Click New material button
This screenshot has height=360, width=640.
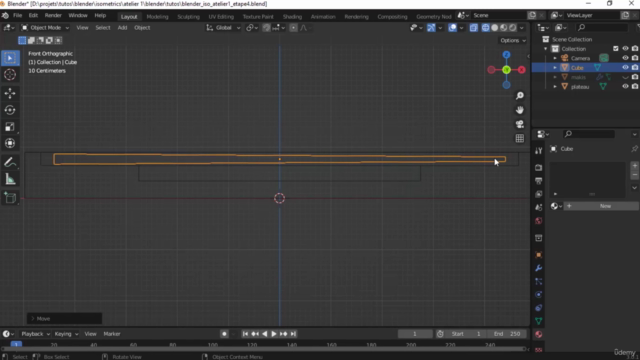(x=601, y=206)
